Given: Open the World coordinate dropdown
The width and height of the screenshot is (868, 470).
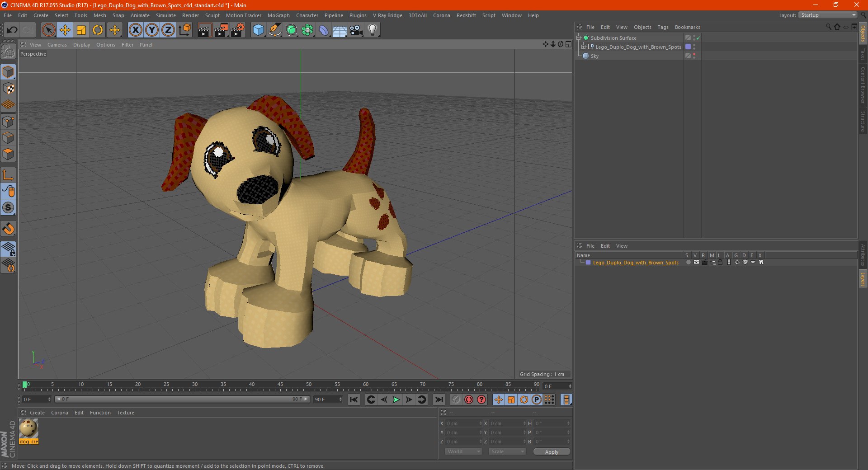Looking at the screenshot, I should [x=463, y=451].
